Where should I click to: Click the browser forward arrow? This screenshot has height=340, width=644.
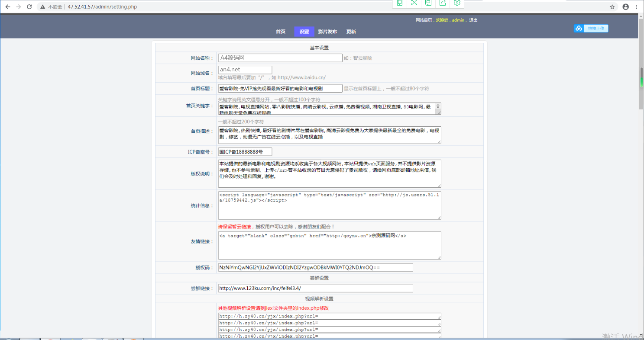point(18,7)
